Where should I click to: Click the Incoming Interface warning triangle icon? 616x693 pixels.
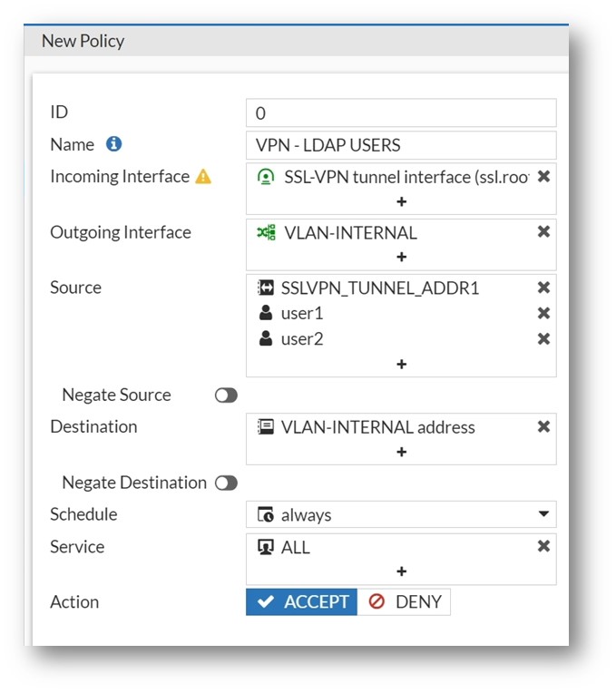203,176
